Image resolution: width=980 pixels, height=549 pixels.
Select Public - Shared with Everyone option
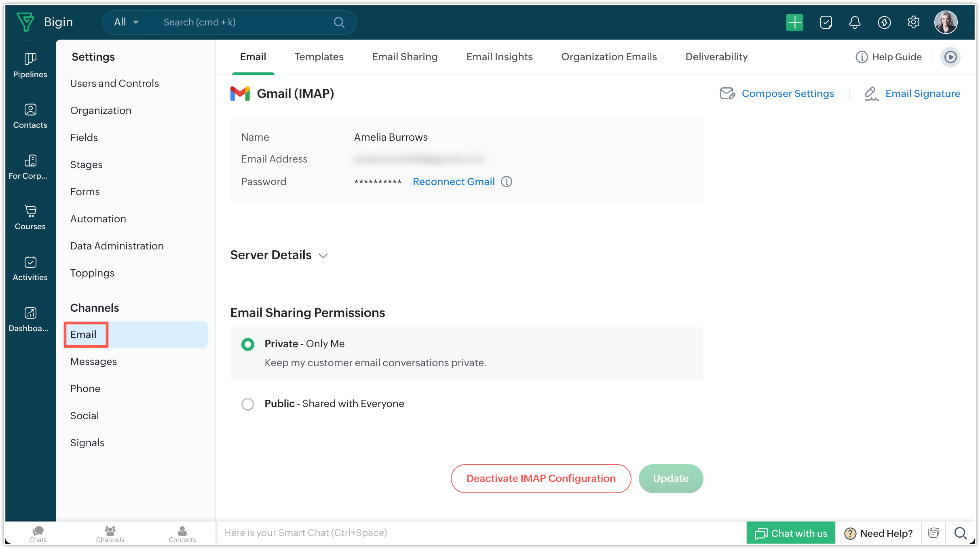(248, 404)
